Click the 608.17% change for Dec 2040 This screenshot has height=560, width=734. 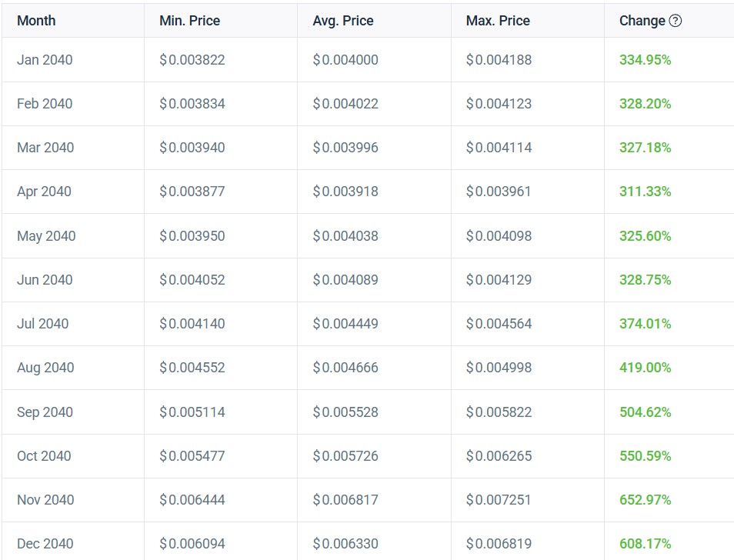[644, 542]
